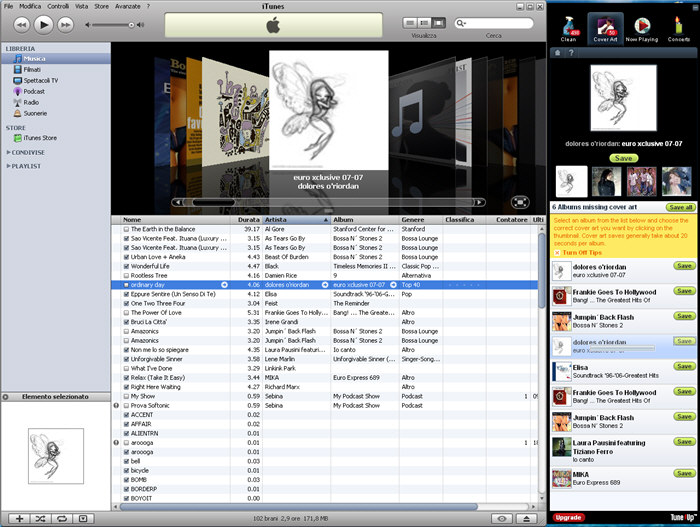Expand the PLAYLIST sidebar section
This screenshot has width=700, height=527.
point(8,166)
